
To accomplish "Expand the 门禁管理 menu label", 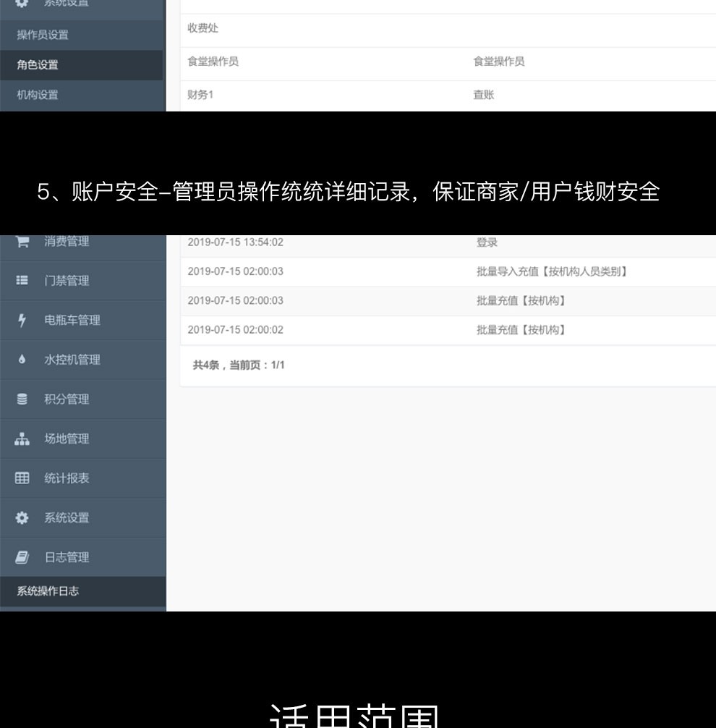I will pyautogui.click(x=67, y=281).
